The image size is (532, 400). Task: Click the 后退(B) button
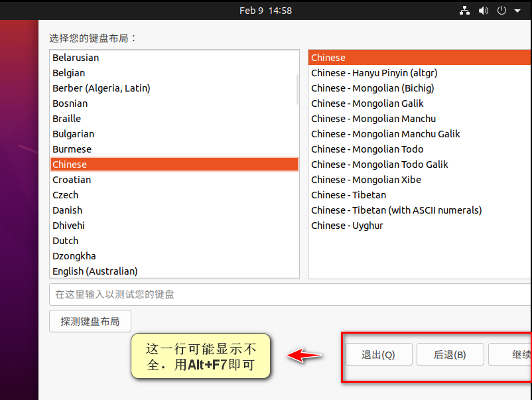point(450,354)
